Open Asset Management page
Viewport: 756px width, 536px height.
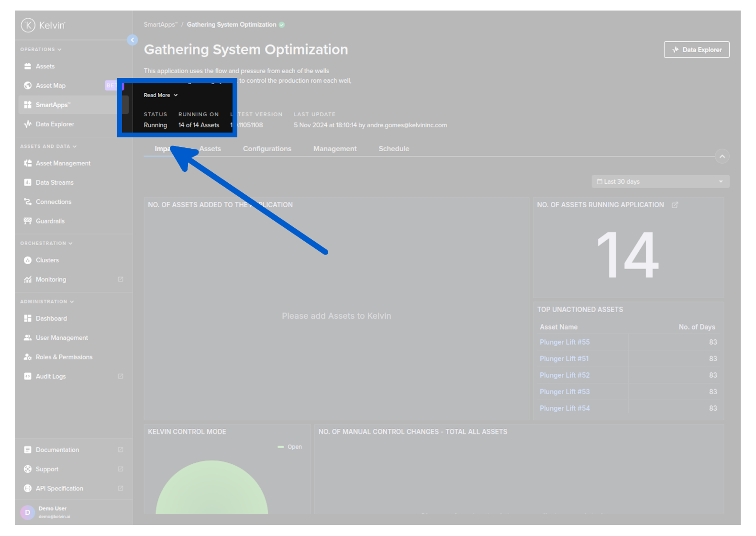coord(63,163)
